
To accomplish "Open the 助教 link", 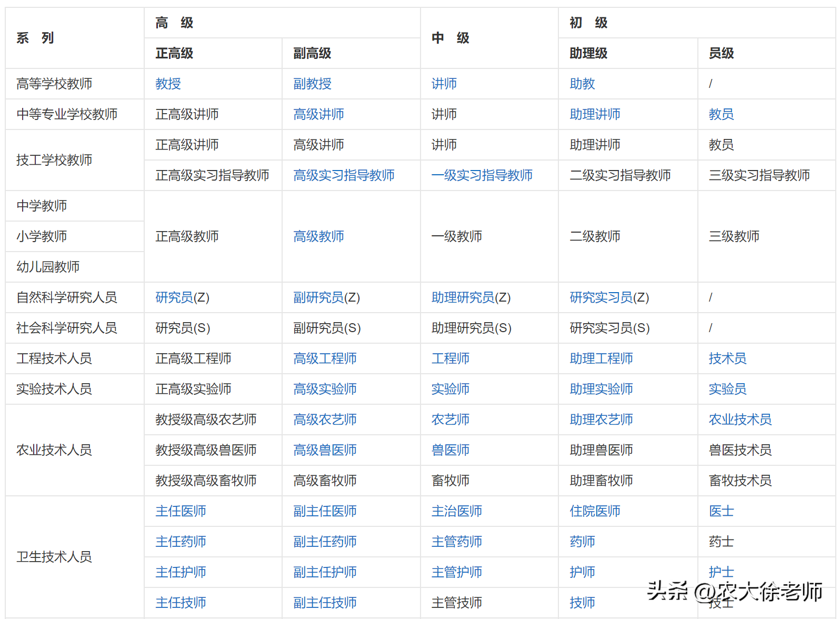I will [582, 84].
